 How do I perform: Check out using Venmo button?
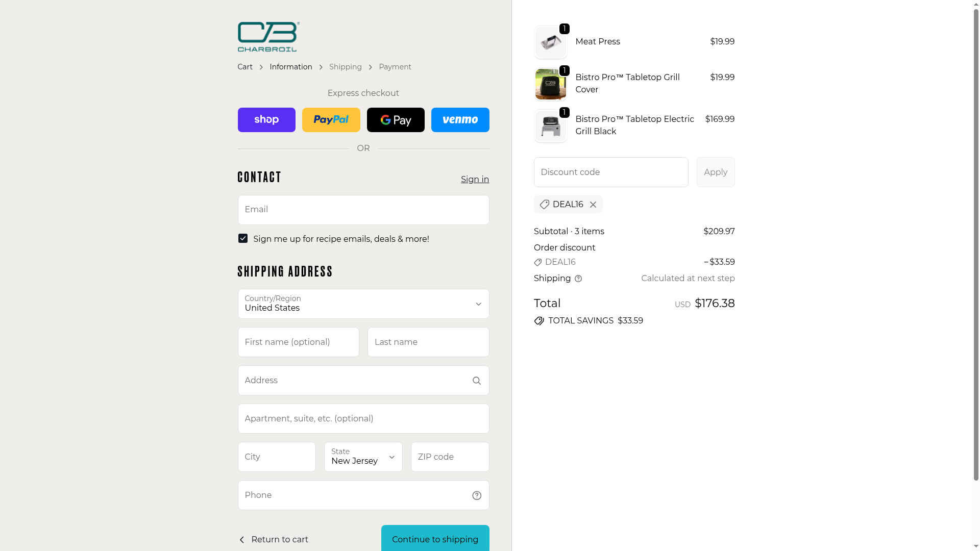[460, 120]
